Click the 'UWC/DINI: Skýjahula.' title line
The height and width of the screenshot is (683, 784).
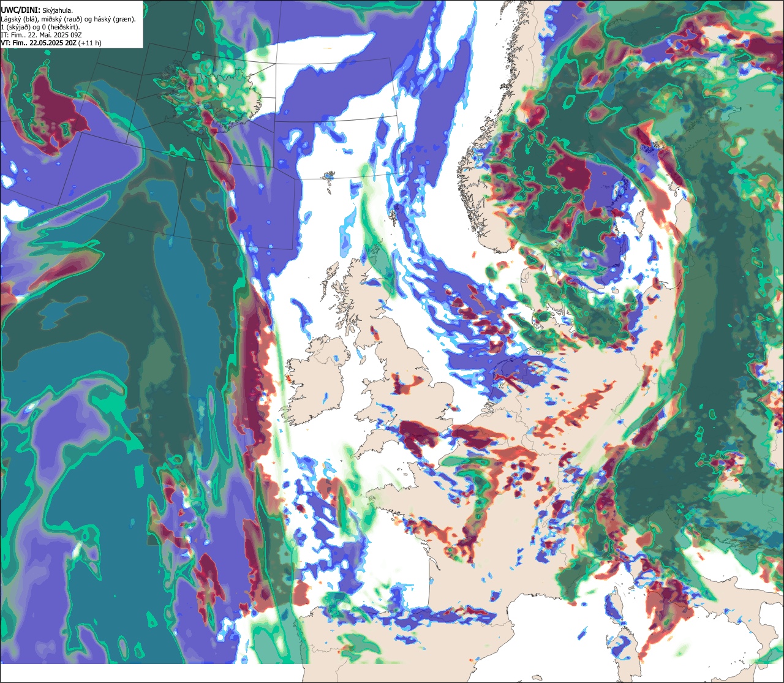37,10
